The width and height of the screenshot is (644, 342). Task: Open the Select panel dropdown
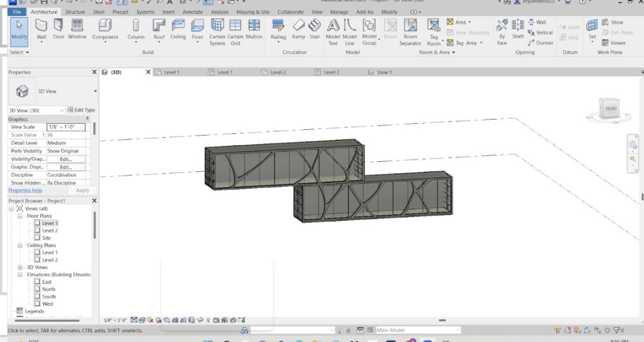[x=19, y=53]
